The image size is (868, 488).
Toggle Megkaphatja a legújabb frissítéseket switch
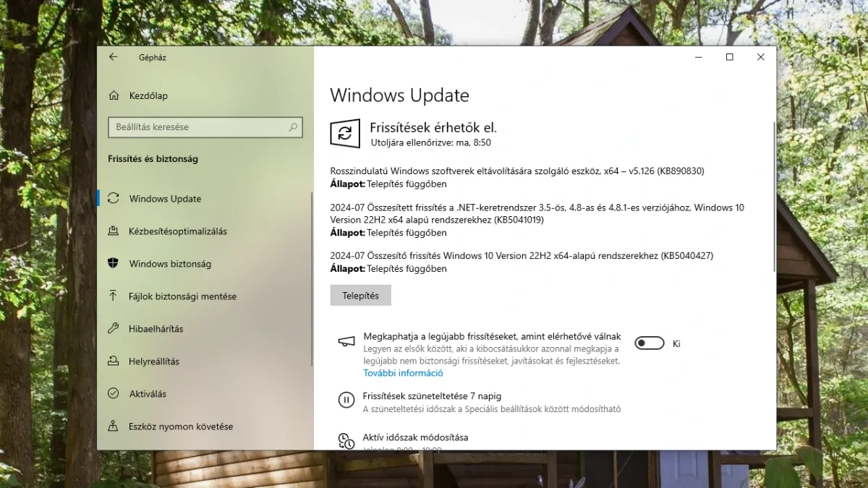[x=650, y=343]
